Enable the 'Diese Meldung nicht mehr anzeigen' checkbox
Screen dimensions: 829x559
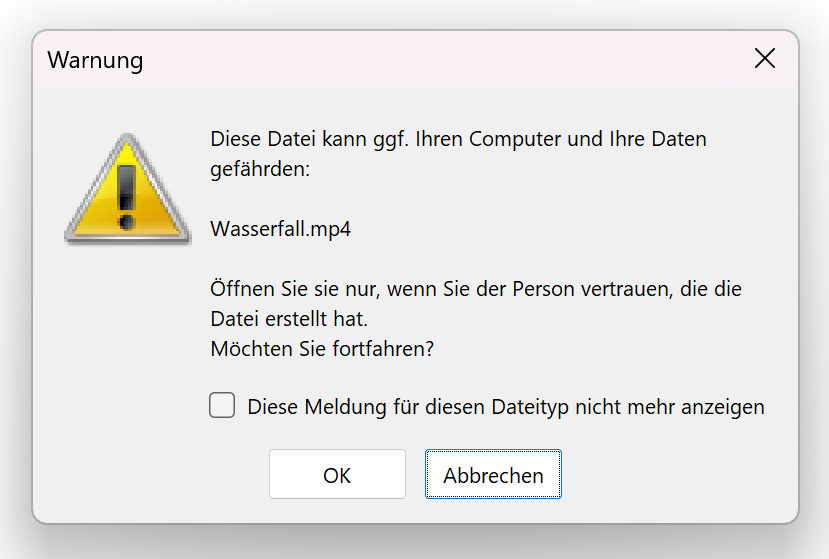pos(222,405)
